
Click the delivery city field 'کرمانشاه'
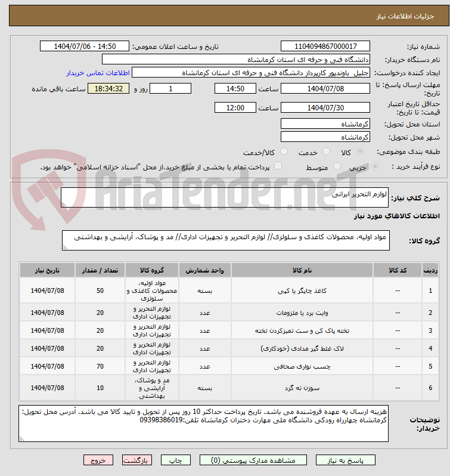325,137
